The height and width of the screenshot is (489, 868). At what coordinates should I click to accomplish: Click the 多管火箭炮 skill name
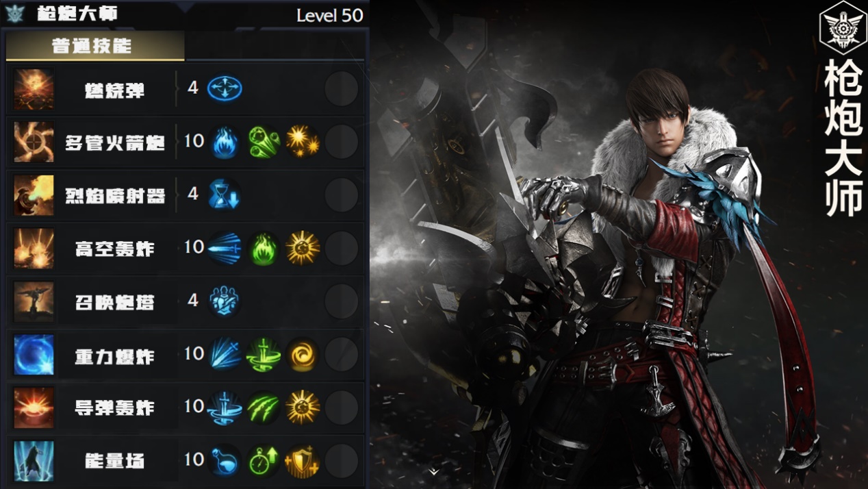pyautogui.click(x=115, y=142)
